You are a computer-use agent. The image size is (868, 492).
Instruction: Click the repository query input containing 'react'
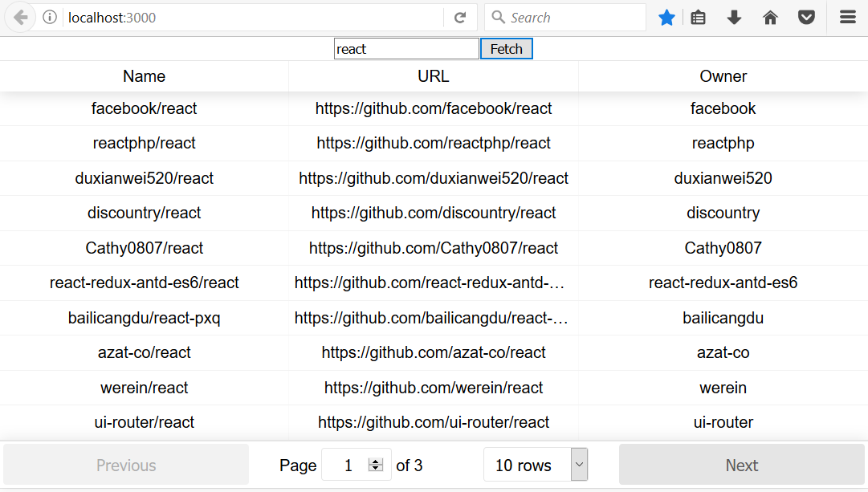(x=406, y=49)
